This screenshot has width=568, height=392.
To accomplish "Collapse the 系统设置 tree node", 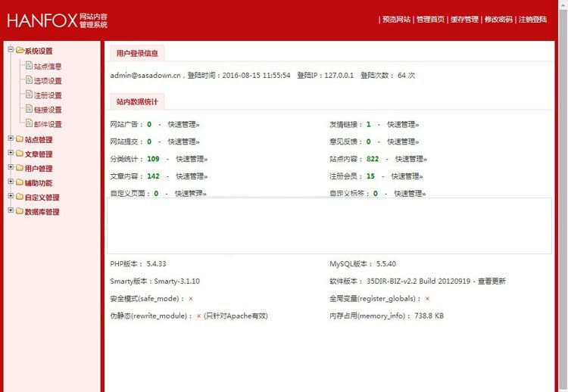I will [11, 49].
